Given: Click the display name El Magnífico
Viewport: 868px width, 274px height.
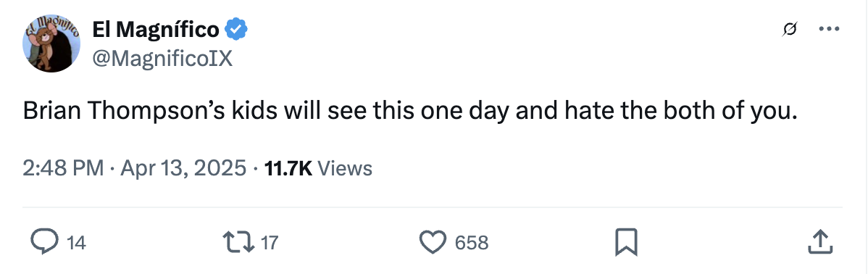Looking at the screenshot, I should click(156, 29).
